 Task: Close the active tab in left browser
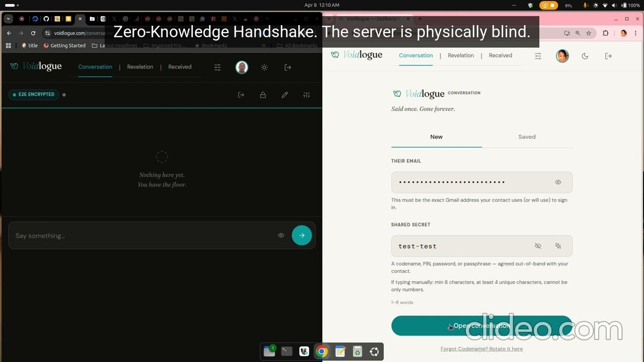[x=80, y=19]
